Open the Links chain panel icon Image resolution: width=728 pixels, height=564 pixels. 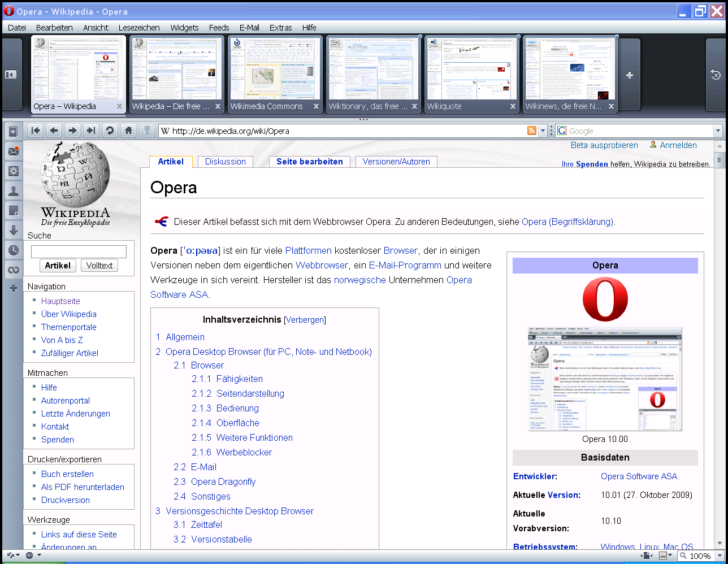[x=12, y=270]
